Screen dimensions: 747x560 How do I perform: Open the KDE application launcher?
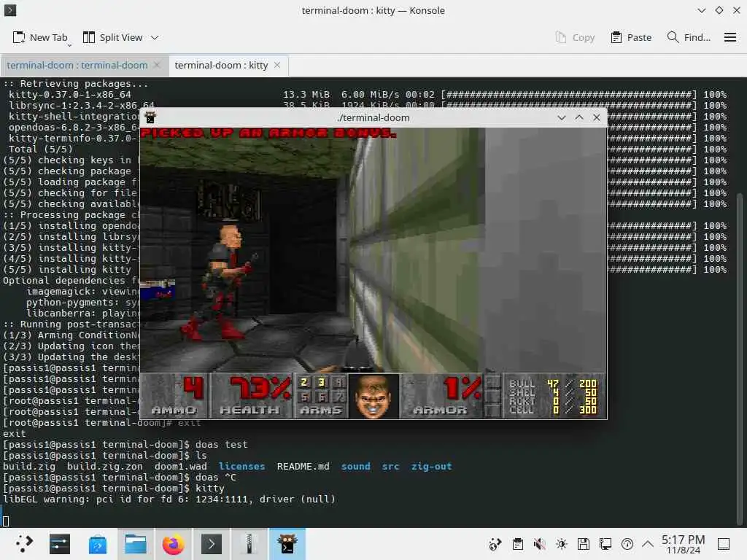point(24,544)
